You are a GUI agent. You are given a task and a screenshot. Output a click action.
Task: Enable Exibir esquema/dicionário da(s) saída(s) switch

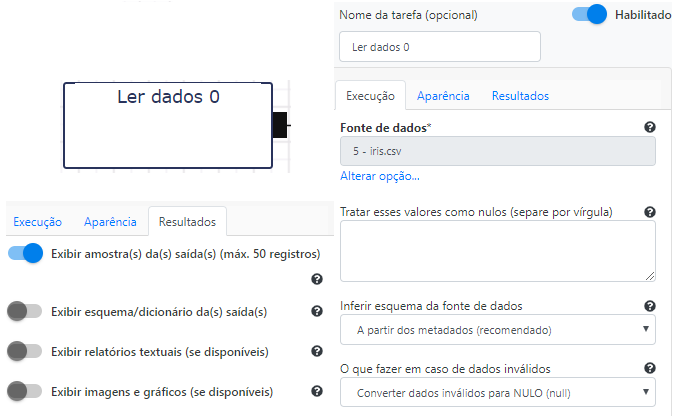(25, 311)
